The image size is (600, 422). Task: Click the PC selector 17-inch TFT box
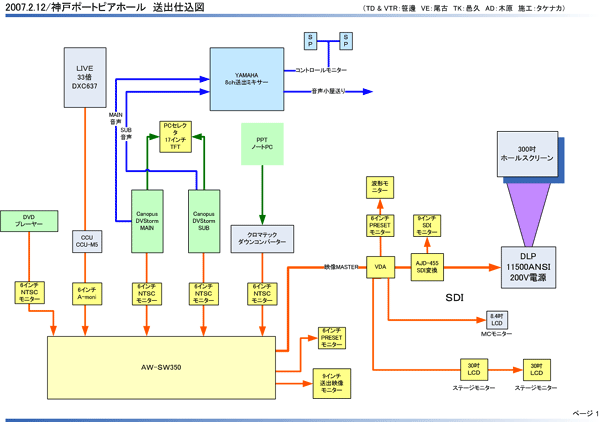(176, 136)
